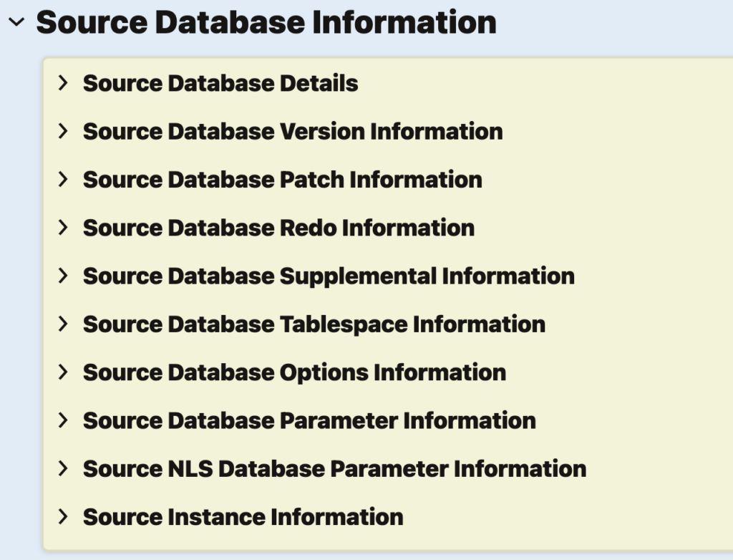Click the Source Database Redo Information label
Viewport: 733px width, 560px height.
(x=278, y=228)
